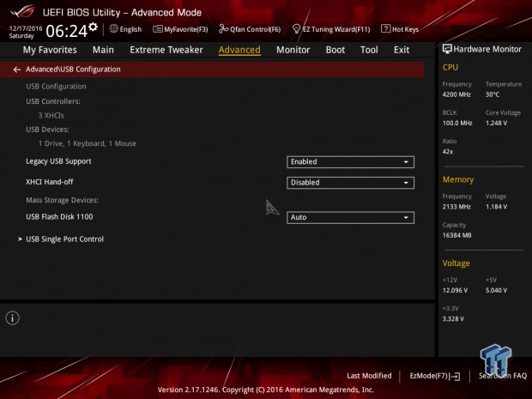Open Legacy USB Support dropdown
532x399 pixels.
350,162
